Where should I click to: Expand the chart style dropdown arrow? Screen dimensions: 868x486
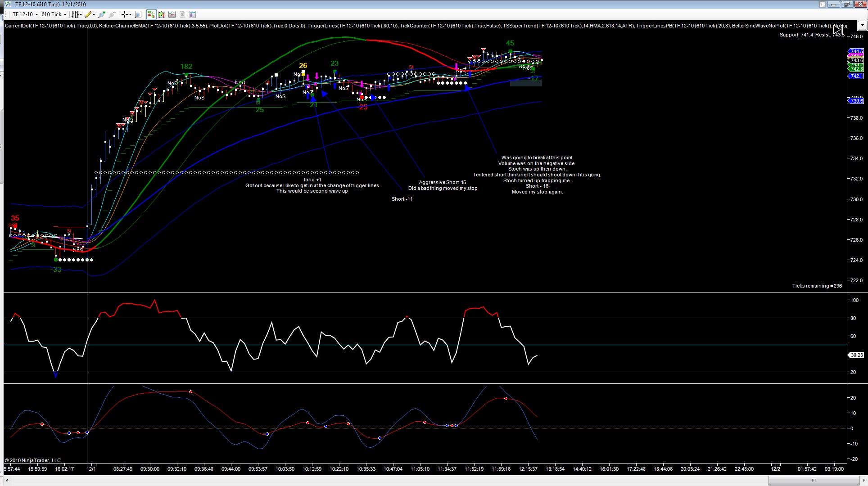coord(81,14)
